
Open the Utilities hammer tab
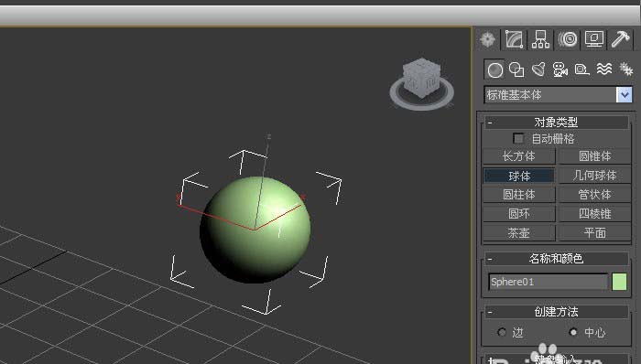pyautogui.click(x=621, y=40)
